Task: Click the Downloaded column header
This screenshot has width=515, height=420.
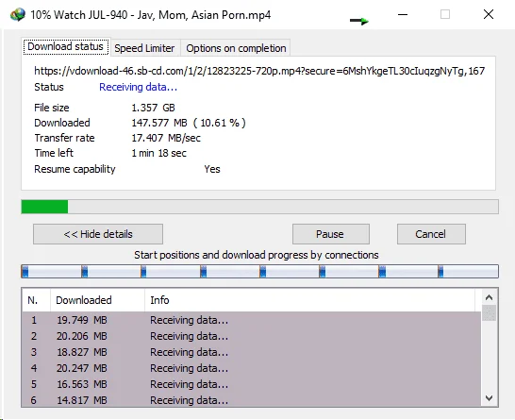Action: click(97, 300)
